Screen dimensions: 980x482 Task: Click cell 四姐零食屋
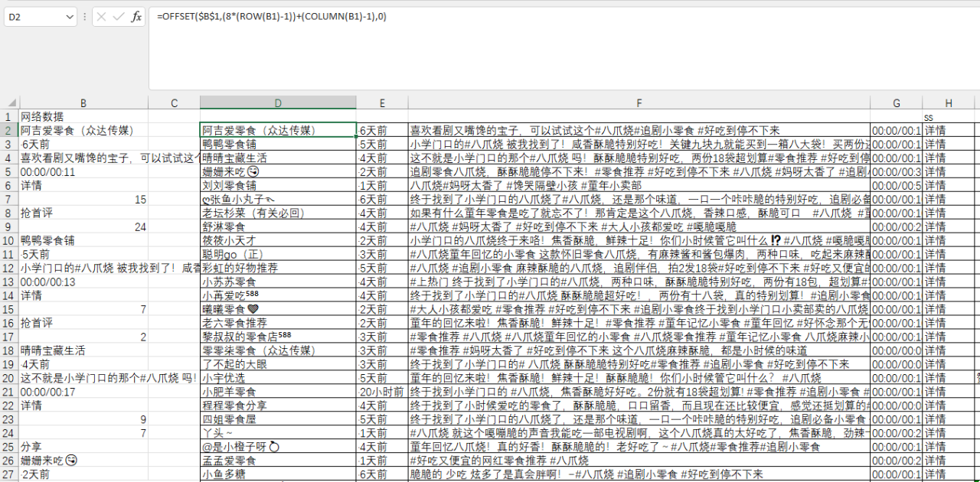(x=278, y=420)
